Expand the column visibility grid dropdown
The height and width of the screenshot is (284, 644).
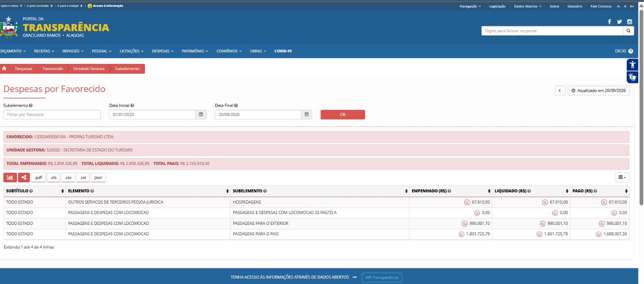click(x=622, y=177)
